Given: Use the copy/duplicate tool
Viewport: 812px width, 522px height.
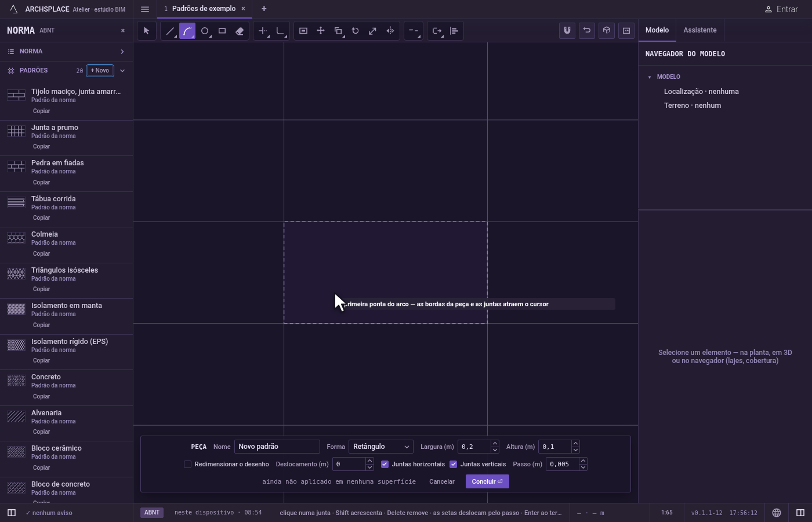Looking at the screenshot, I should click(x=338, y=31).
